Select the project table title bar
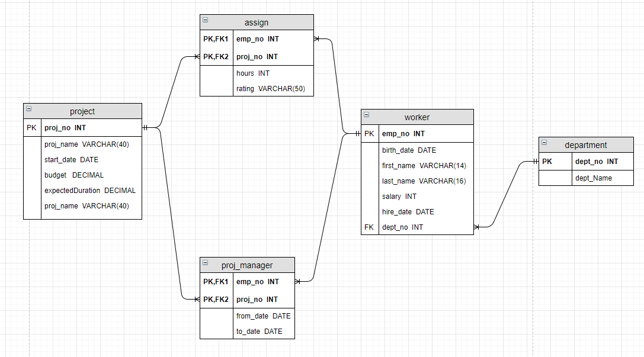644x357 pixels. click(x=82, y=111)
